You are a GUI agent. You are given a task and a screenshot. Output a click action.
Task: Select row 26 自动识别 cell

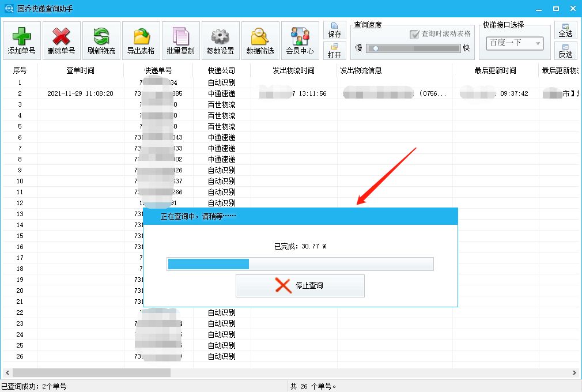[222, 356]
